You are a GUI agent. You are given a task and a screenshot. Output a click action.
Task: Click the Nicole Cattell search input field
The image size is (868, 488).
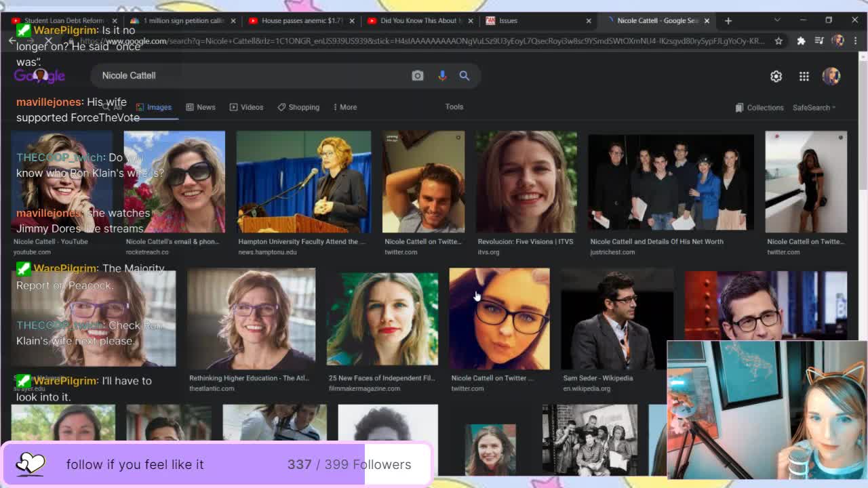[251, 76]
